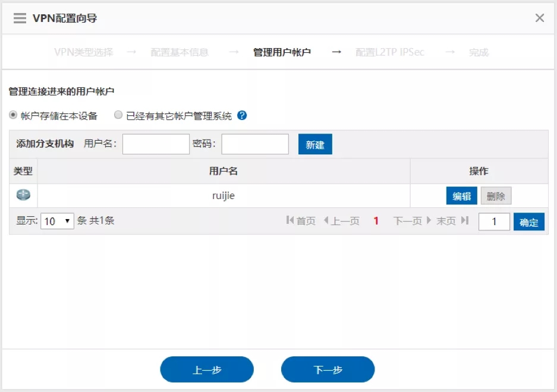
Task: Click 编辑 for the ruijie user
Action: tap(462, 196)
